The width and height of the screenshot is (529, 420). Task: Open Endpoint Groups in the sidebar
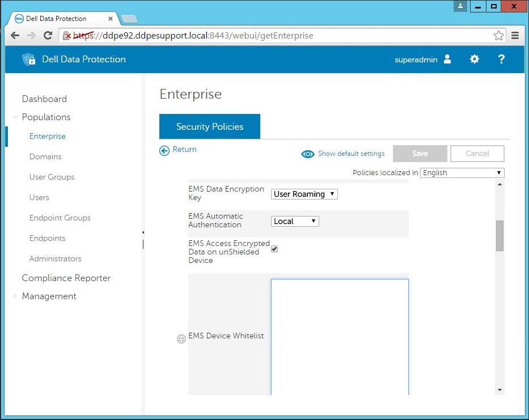[60, 218]
